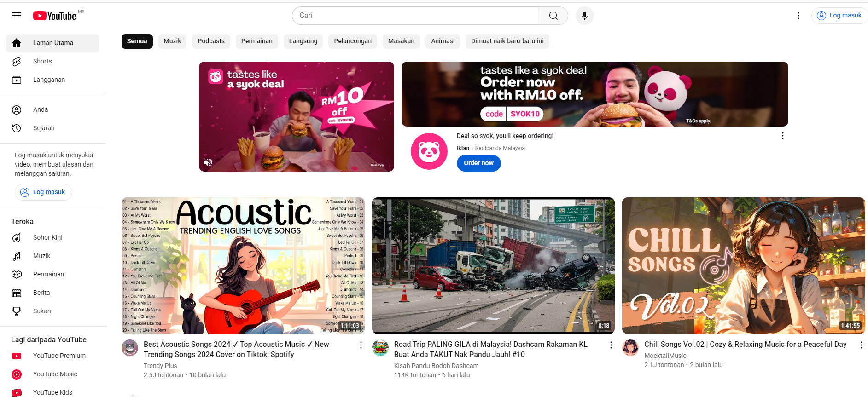Play the Chill Songs Vol.02 thumbnail
The width and height of the screenshot is (868, 397).
pos(744,265)
